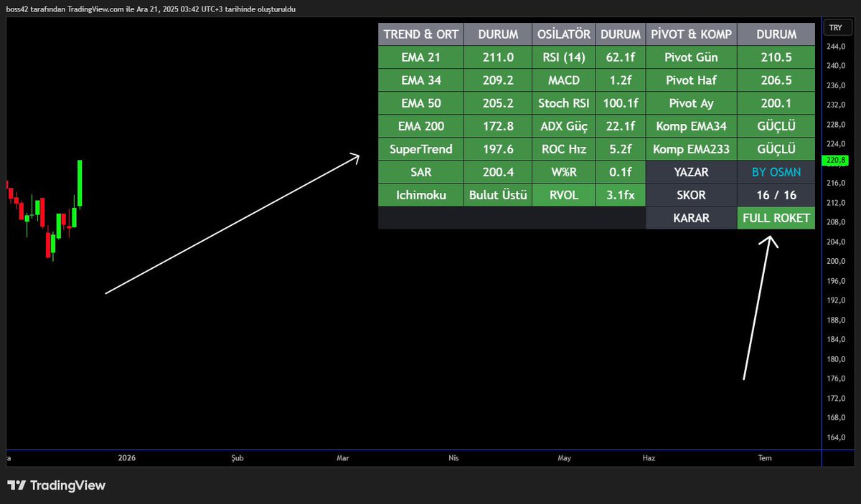This screenshot has height=504, width=861.
Task: Click the Komp EMA34 label cell
Action: [x=691, y=126]
